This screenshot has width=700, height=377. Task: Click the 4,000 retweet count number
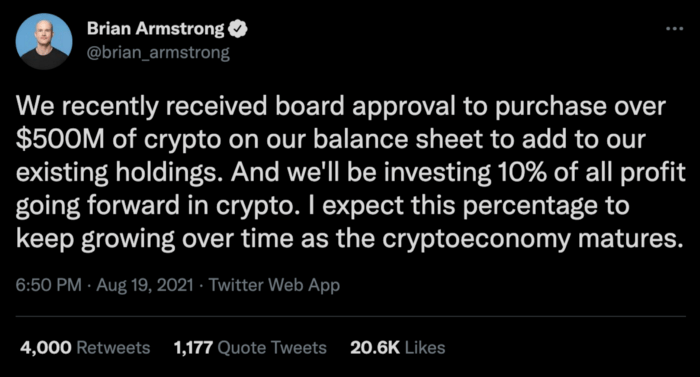pos(46,348)
